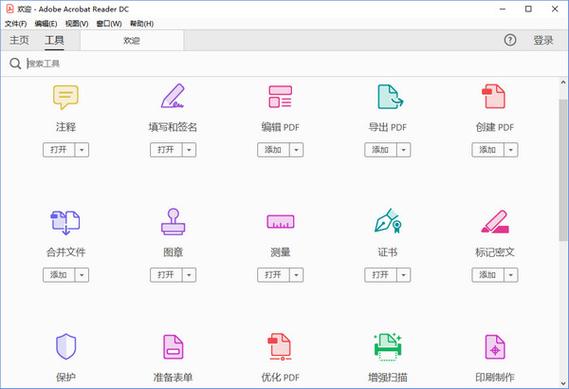Click the scrollbar down arrow
The image size is (569, 389).
pyautogui.click(x=563, y=383)
